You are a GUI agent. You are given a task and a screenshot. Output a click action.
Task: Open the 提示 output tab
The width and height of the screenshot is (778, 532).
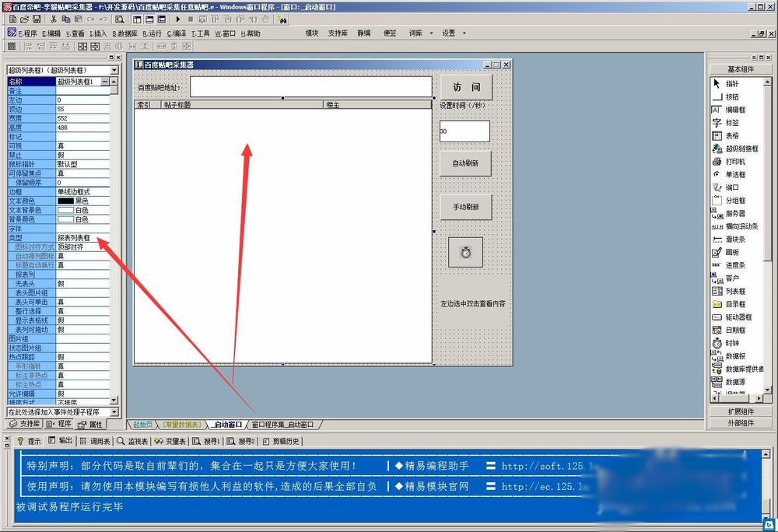pyautogui.click(x=30, y=441)
